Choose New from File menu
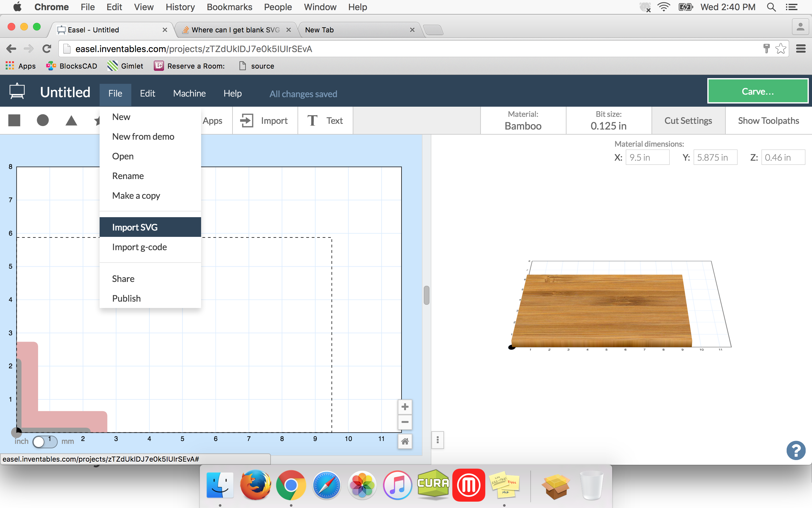The height and width of the screenshot is (508, 812). pos(150,117)
